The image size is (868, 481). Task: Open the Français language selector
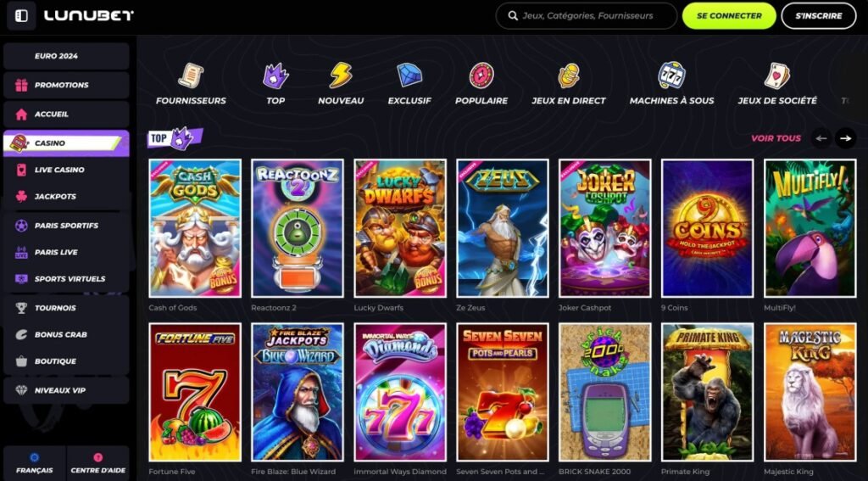pyautogui.click(x=35, y=463)
